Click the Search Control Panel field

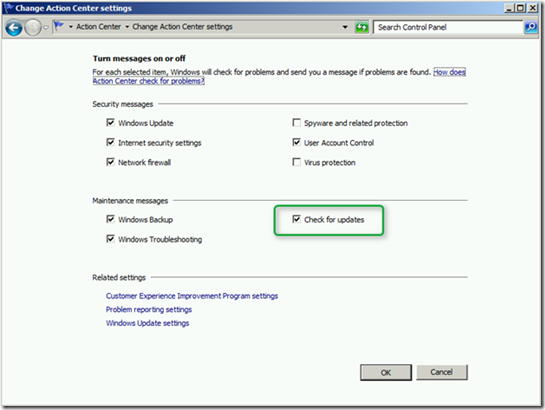pyautogui.click(x=448, y=27)
